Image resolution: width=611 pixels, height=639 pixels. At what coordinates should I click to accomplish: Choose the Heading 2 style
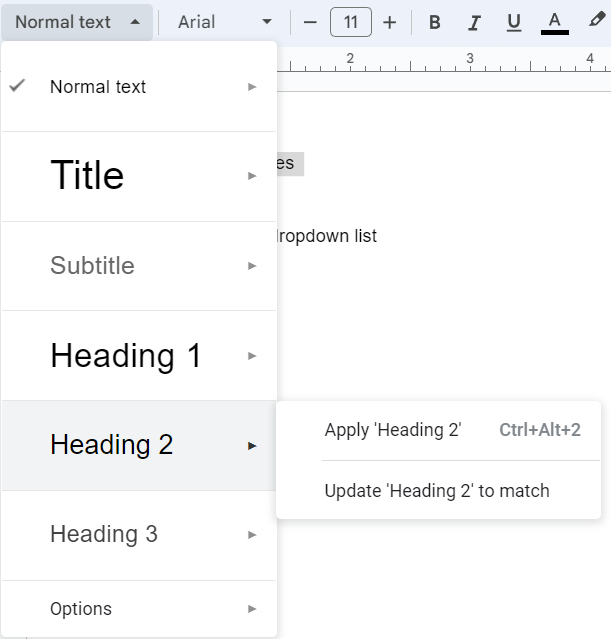click(139, 445)
